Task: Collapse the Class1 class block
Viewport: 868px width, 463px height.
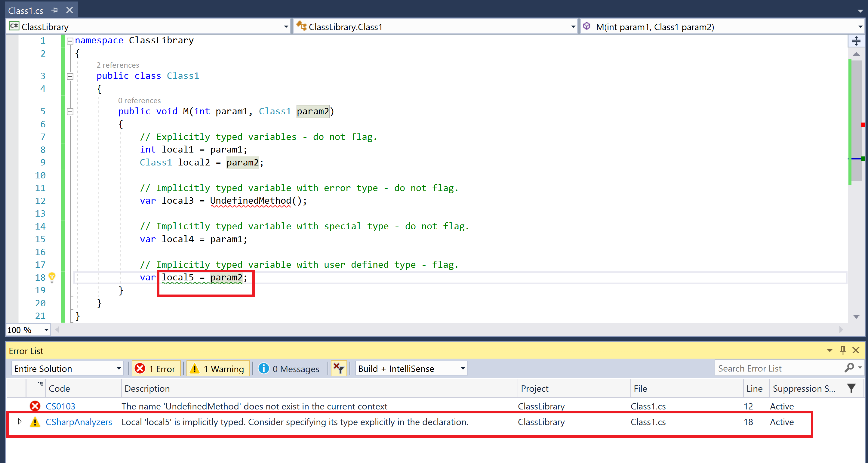Action: pyautogui.click(x=70, y=76)
